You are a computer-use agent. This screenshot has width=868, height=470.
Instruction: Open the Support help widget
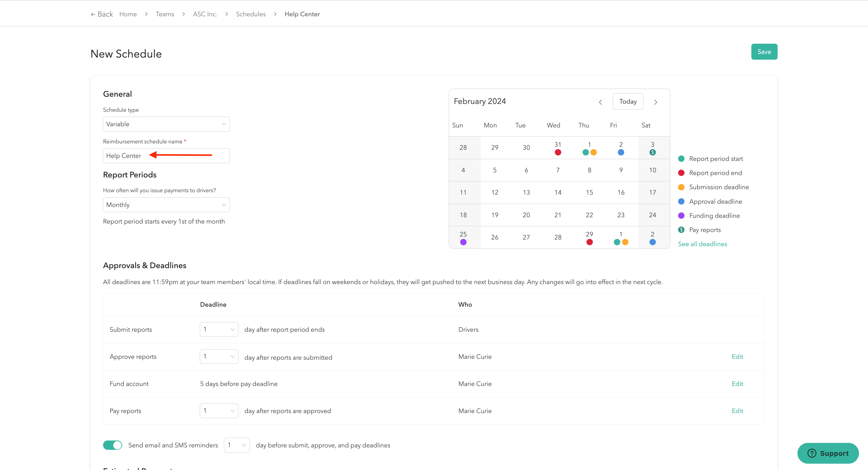(x=828, y=453)
